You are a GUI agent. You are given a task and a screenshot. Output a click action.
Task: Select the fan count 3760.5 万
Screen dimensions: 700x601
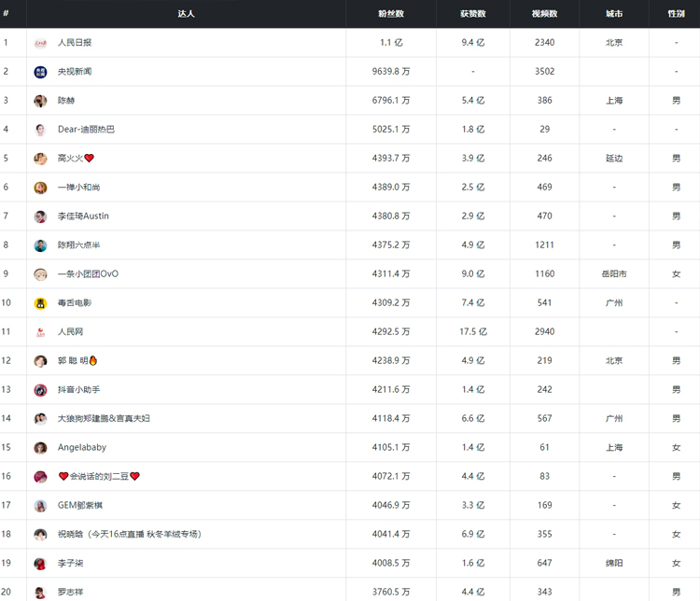pyautogui.click(x=391, y=592)
